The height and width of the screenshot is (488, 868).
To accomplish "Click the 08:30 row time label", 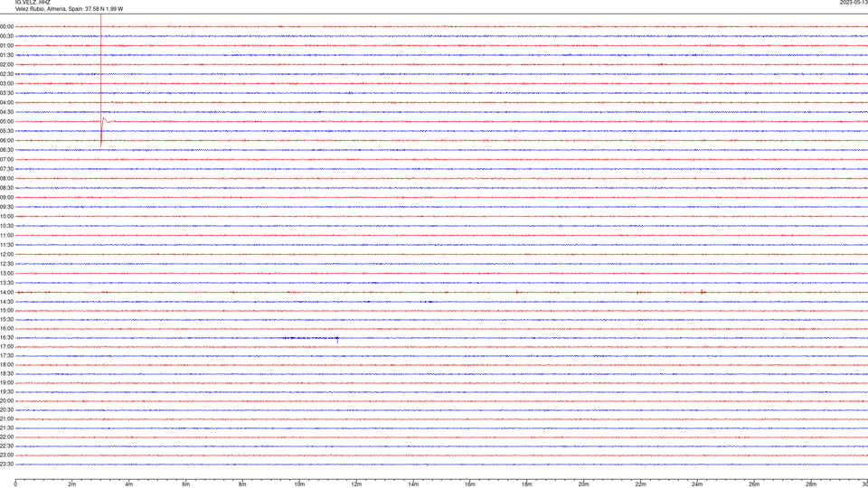I will [6, 188].
